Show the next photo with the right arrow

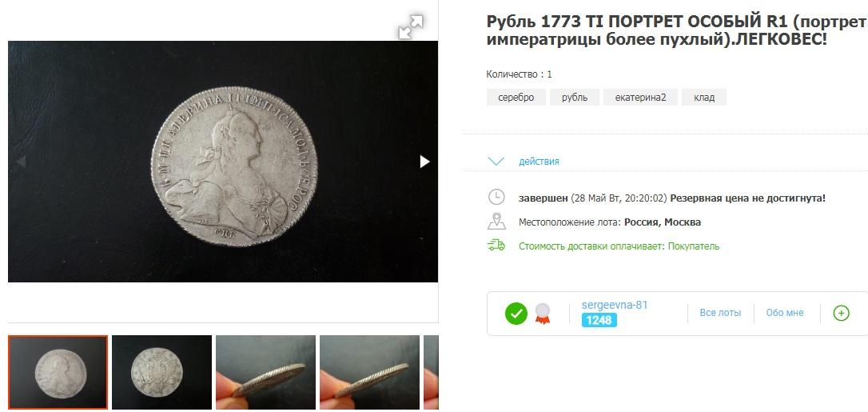tap(424, 161)
